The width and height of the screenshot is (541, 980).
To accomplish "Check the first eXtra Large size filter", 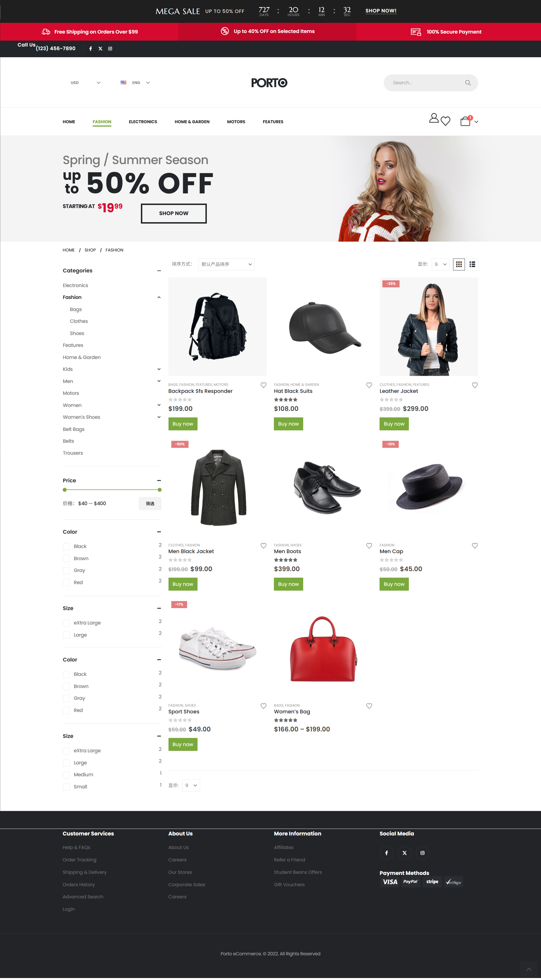I will click(x=66, y=623).
